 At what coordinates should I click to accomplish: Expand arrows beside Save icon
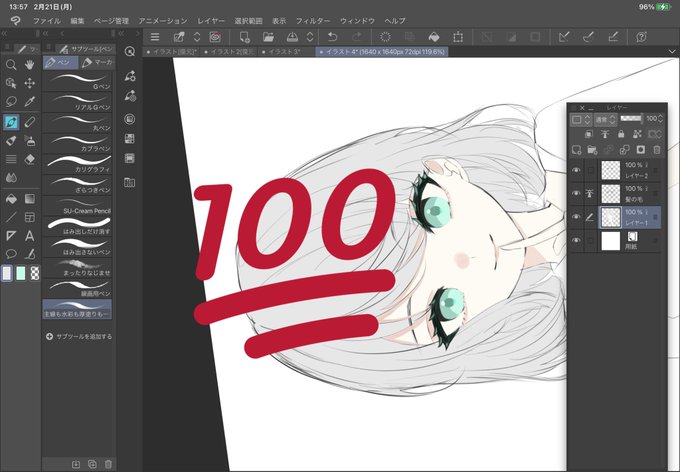[x=310, y=37]
